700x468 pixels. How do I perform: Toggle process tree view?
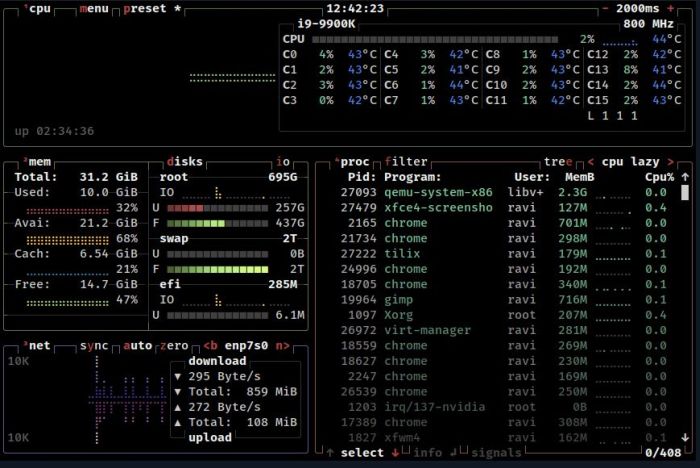point(558,161)
